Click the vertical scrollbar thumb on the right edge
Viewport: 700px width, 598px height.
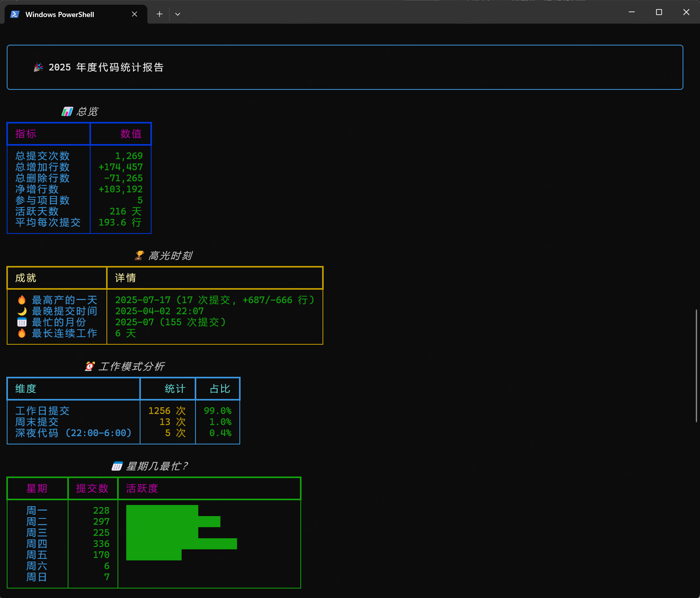tap(696, 366)
